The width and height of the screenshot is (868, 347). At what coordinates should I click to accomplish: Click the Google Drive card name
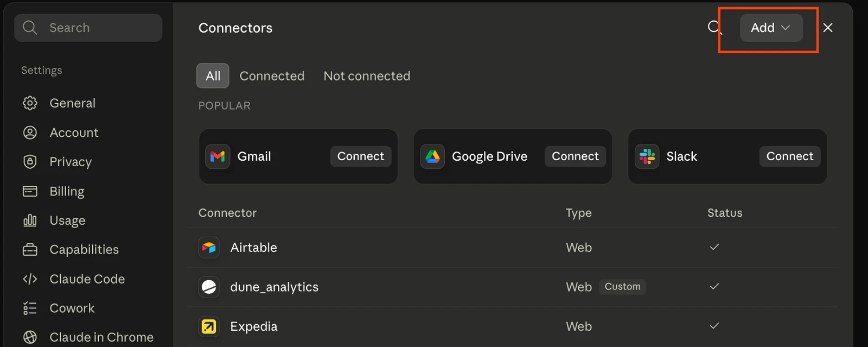[x=489, y=156]
